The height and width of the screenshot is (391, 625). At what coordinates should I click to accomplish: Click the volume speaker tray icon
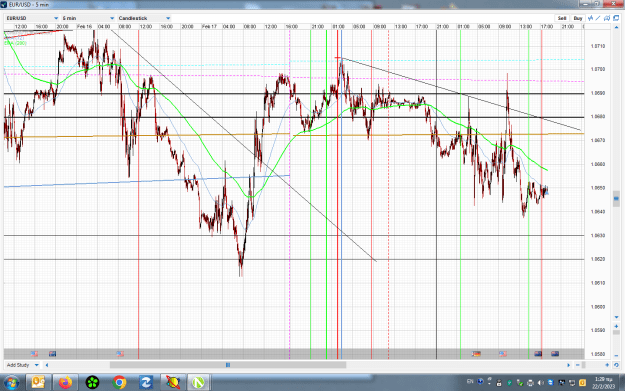(x=540, y=383)
